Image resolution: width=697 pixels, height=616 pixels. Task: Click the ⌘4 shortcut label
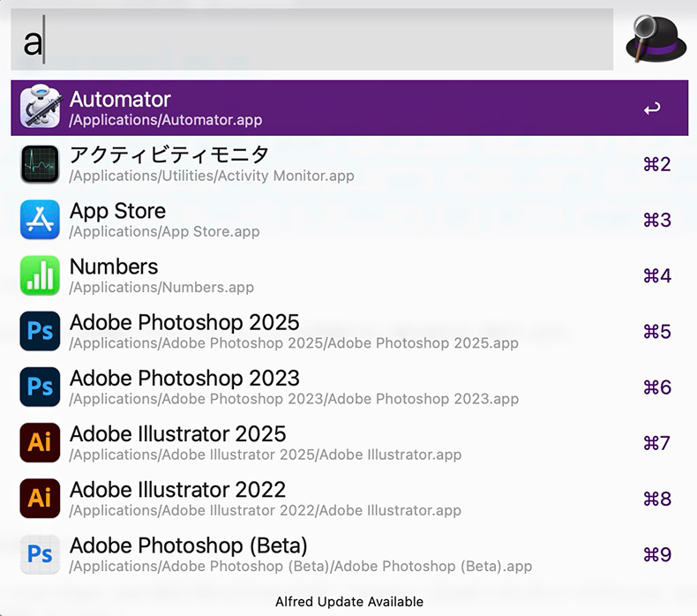[657, 275]
